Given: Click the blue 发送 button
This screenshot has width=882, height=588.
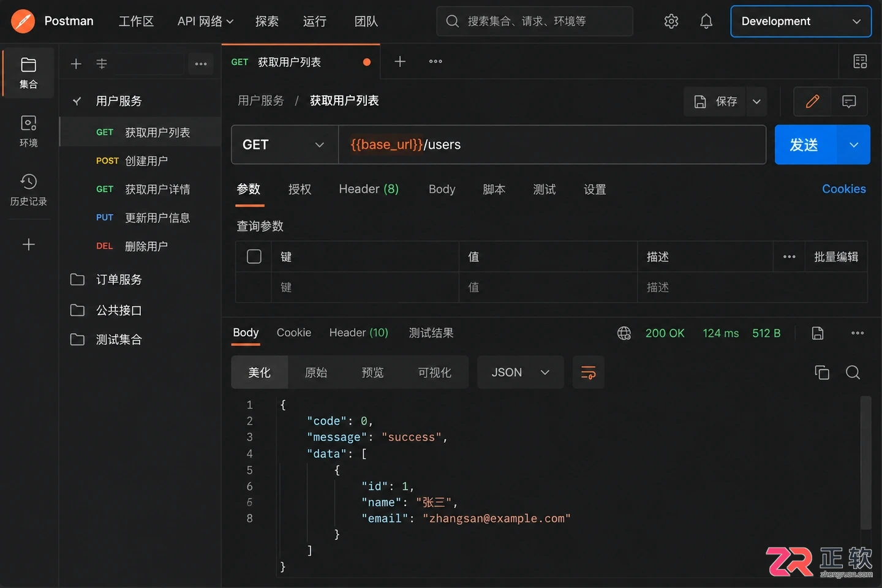Looking at the screenshot, I should [x=805, y=145].
